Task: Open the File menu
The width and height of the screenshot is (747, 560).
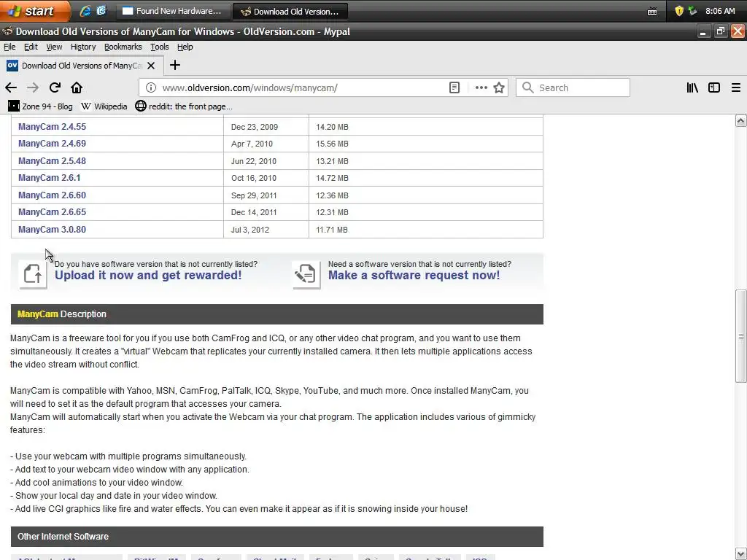Action: [x=9, y=47]
